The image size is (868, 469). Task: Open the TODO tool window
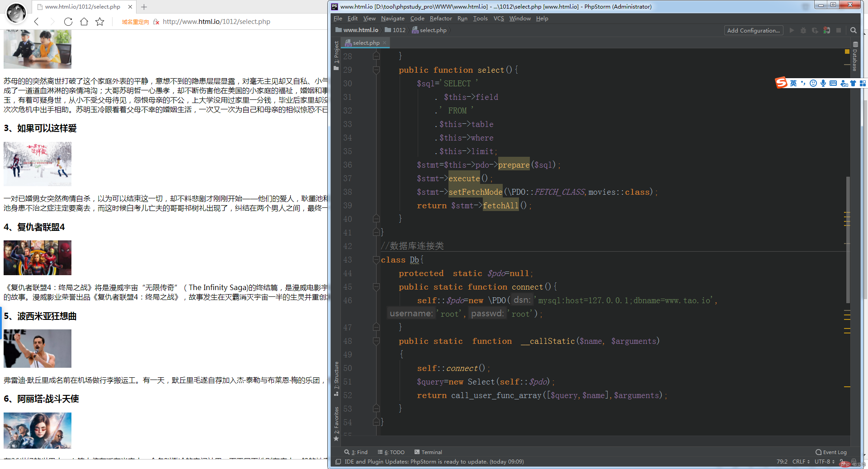point(391,452)
